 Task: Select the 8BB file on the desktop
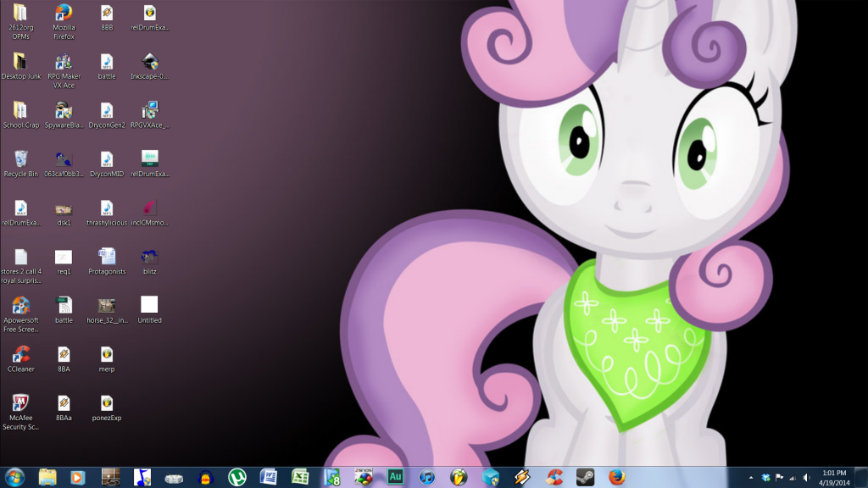point(107,17)
